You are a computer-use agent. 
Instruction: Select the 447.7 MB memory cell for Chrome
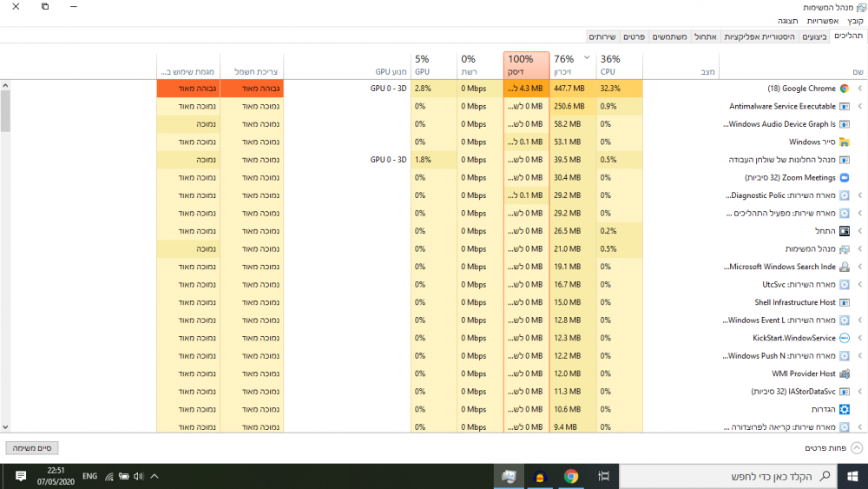tap(572, 89)
